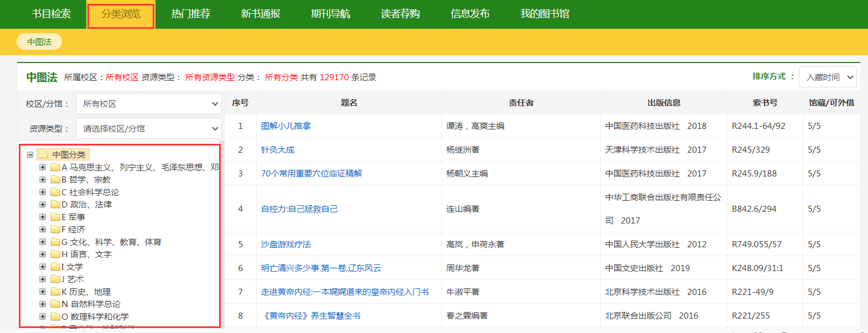Expand the K 历史、地理 category node
This screenshot has height=333, width=868.
point(43,292)
